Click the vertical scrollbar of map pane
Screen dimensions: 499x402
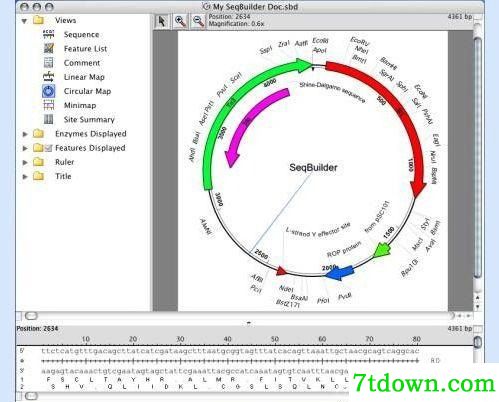point(477,157)
